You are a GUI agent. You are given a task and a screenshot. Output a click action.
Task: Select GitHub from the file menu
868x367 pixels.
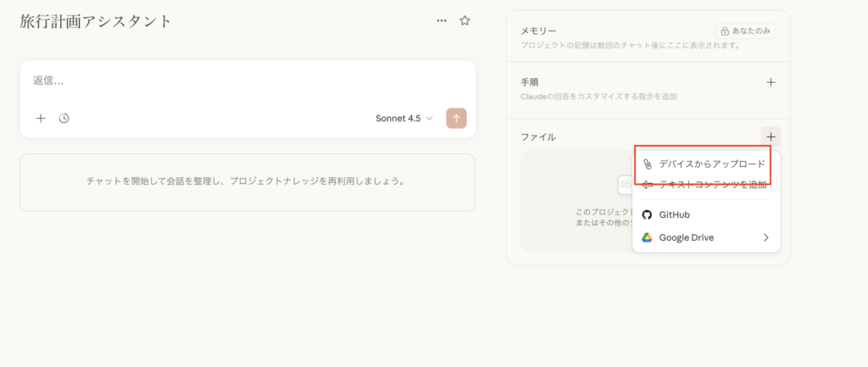(x=706, y=214)
